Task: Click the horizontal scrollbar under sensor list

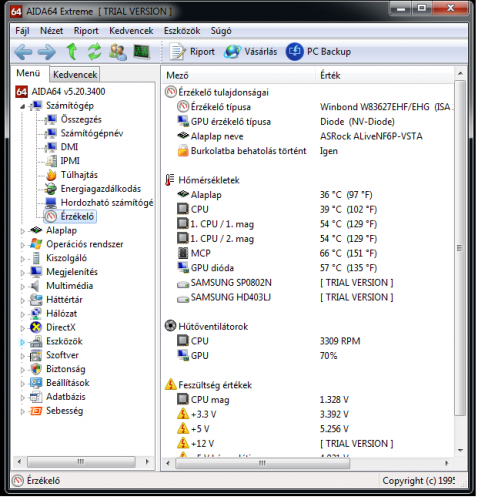Action: point(263,463)
